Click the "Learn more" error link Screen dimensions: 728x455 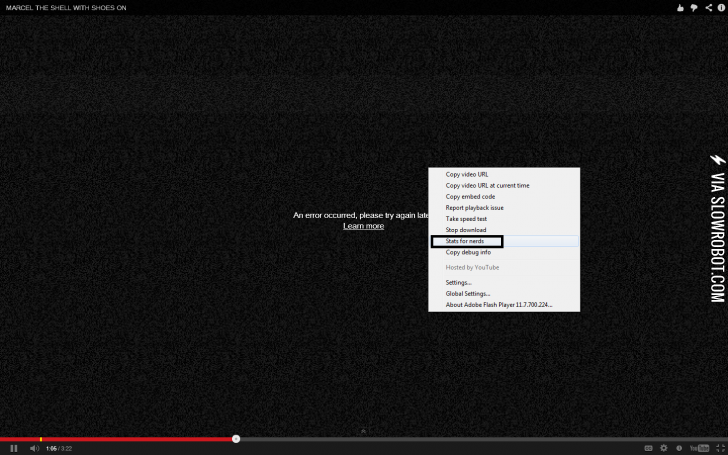point(363,226)
